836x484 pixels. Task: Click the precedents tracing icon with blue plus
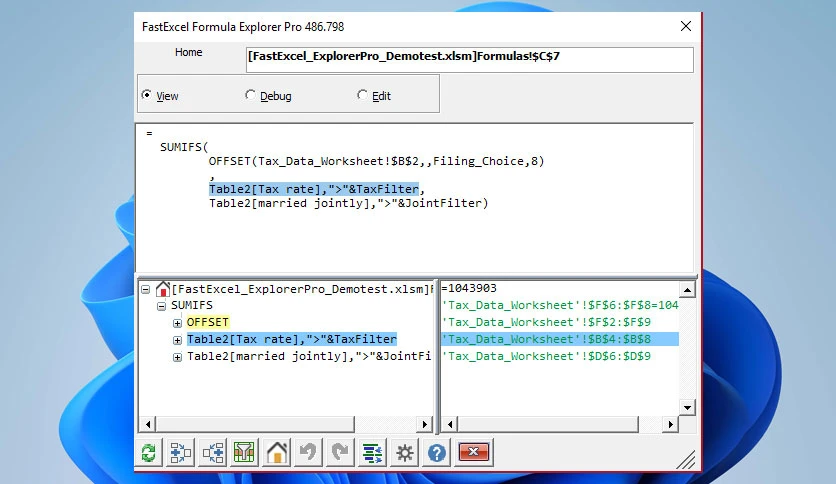pyautogui.click(x=180, y=453)
